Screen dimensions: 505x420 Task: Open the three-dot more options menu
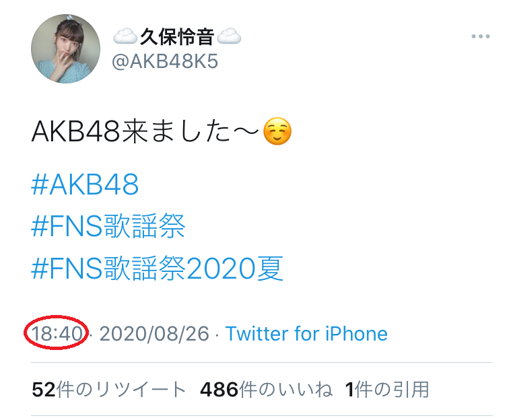tap(481, 36)
